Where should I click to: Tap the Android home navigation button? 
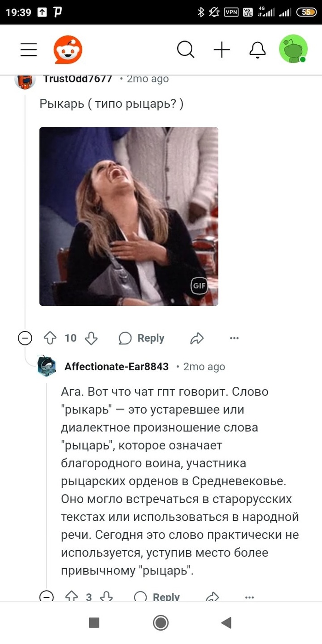coord(161,623)
